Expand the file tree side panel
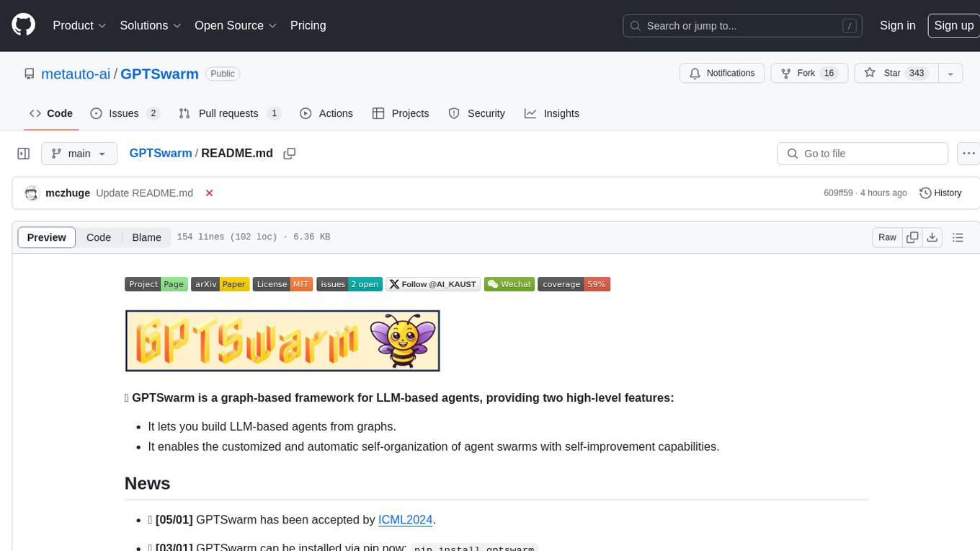980x551 pixels. pos(23,154)
